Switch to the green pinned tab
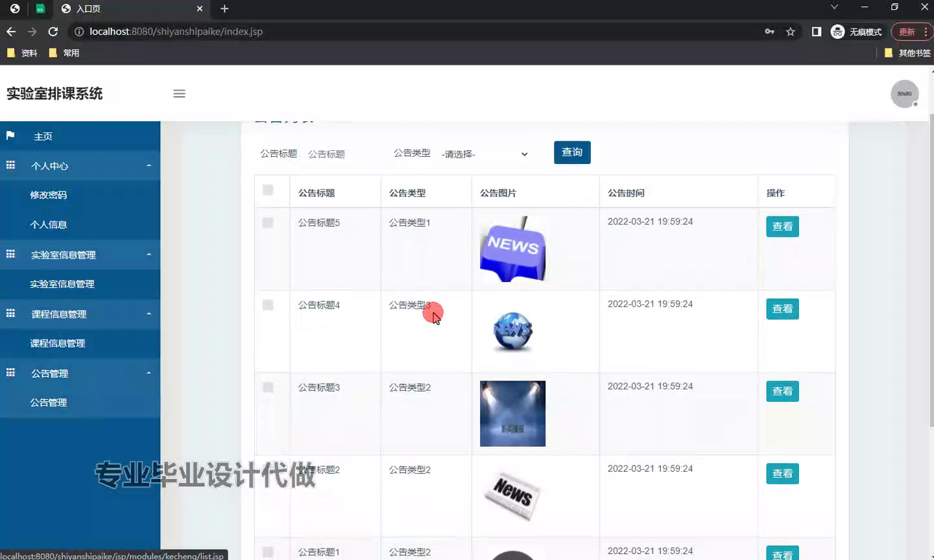 40,9
